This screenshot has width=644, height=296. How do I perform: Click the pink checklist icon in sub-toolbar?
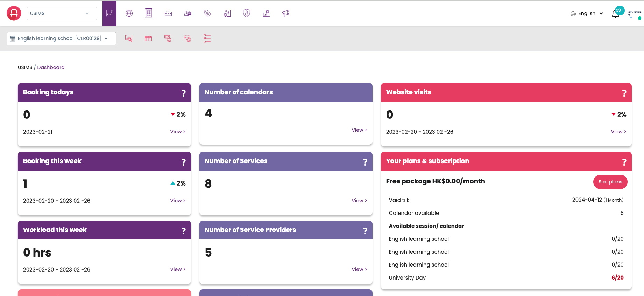point(207,38)
